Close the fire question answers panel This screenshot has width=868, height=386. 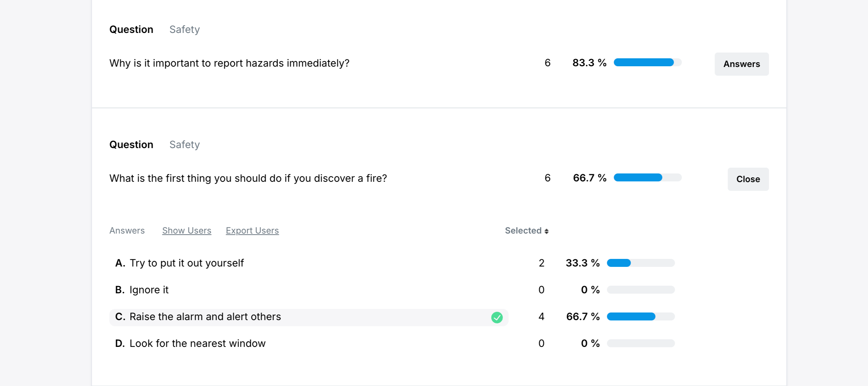pos(748,179)
